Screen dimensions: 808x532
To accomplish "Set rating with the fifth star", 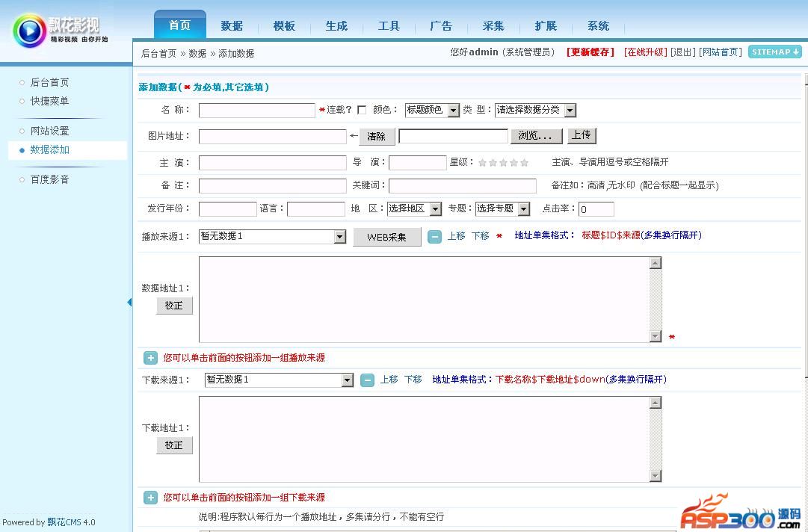I will (524, 163).
